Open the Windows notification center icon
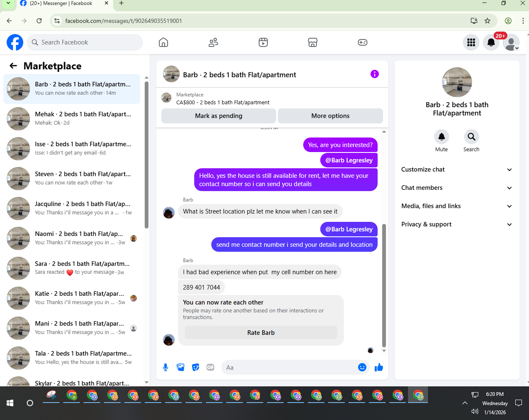This screenshot has width=529, height=420. 519,403
